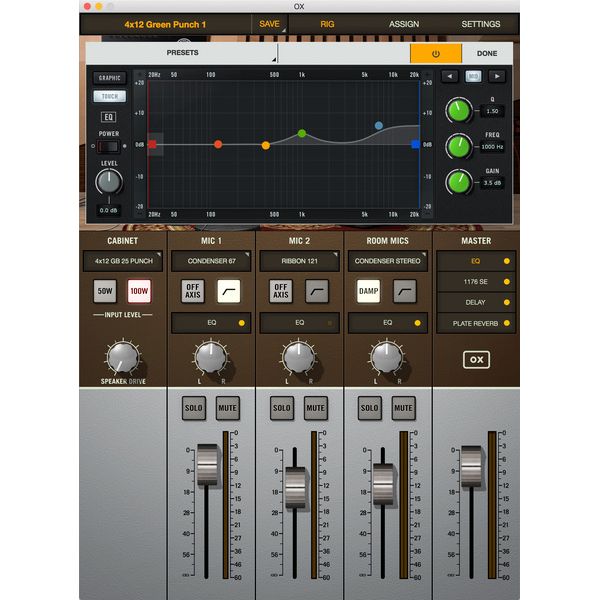Click the Room Mics volume fader
The image size is (600, 600).
383,484
